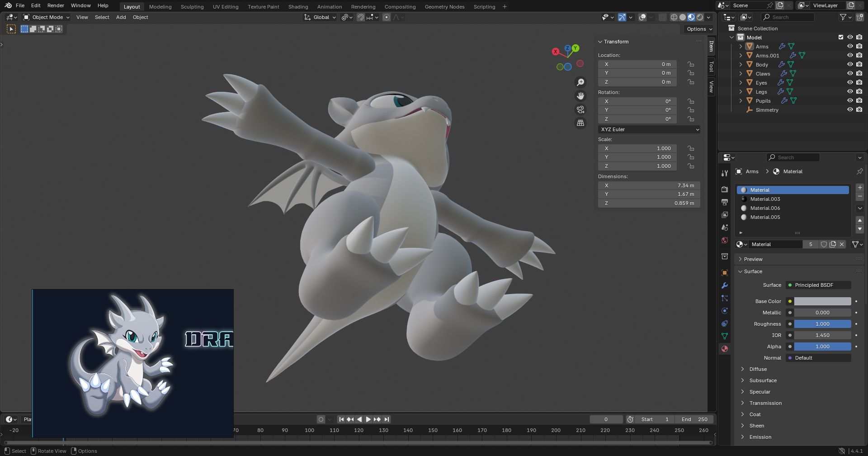Disable the Eyes object in renders
The image size is (868, 456).
click(x=859, y=83)
